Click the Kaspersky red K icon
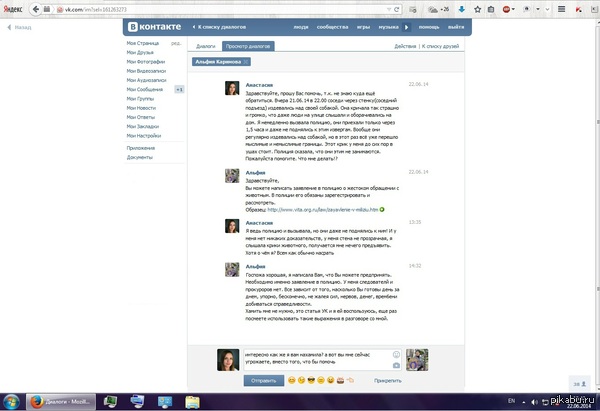The image size is (600, 411). pos(578,9)
